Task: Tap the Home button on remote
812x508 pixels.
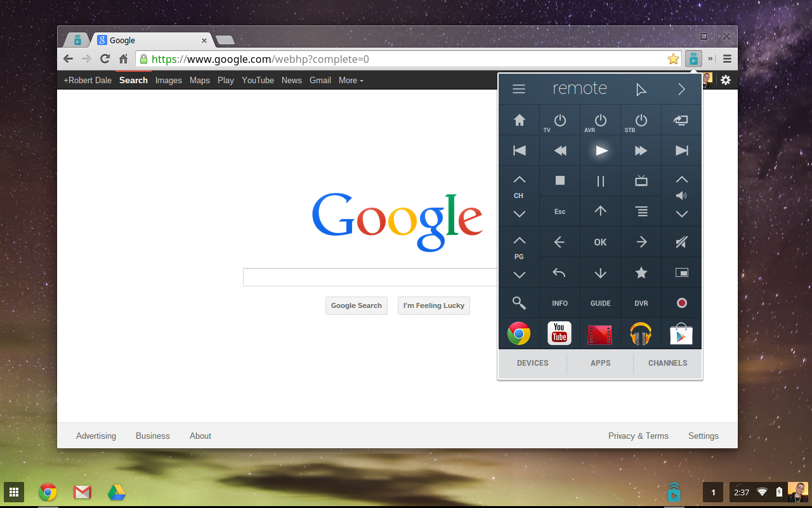Action: point(519,120)
